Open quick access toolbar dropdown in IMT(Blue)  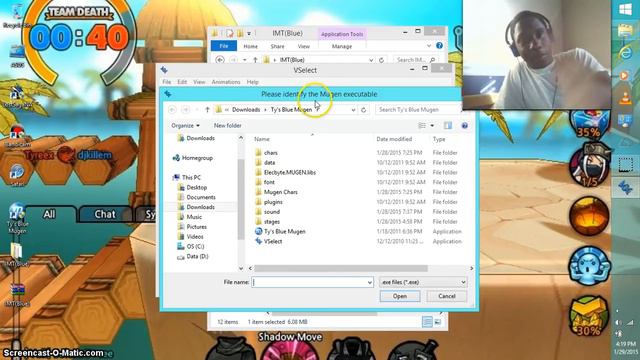(x=249, y=33)
